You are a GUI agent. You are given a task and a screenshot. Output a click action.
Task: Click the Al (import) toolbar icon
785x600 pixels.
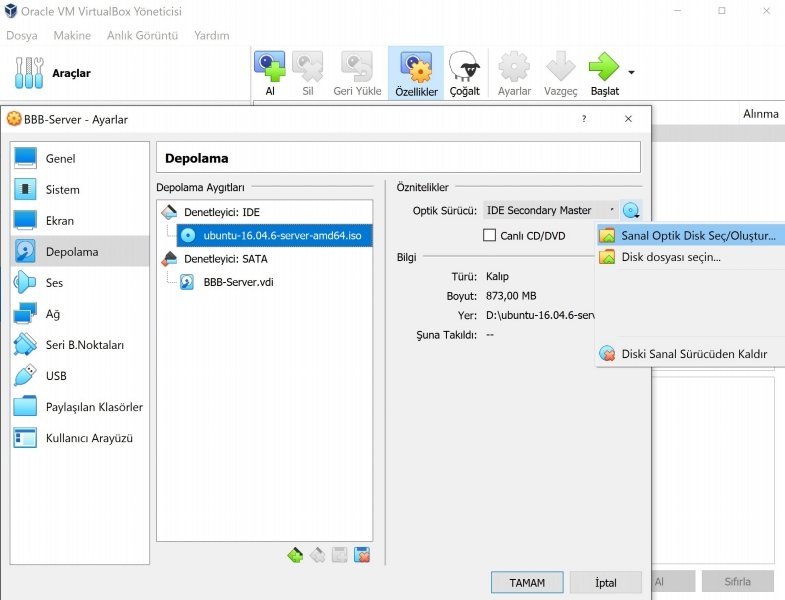click(269, 68)
